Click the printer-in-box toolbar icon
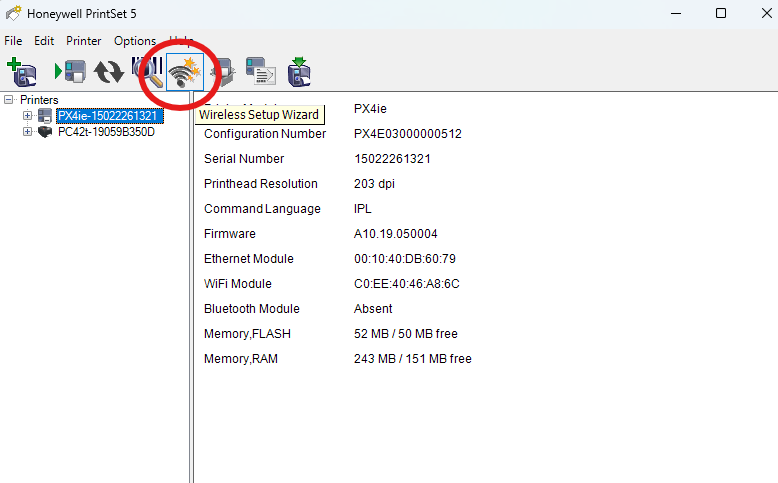 tap(223, 72)
